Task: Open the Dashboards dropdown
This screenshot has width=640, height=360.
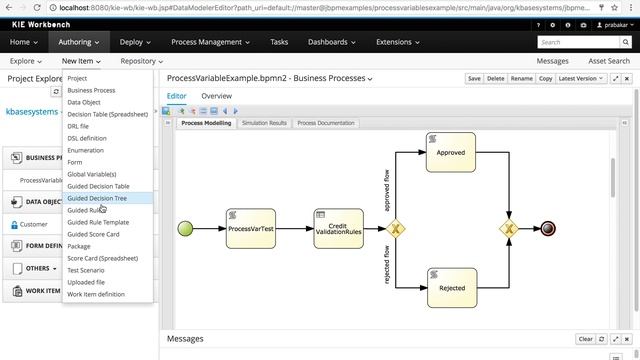Action: 331,42
